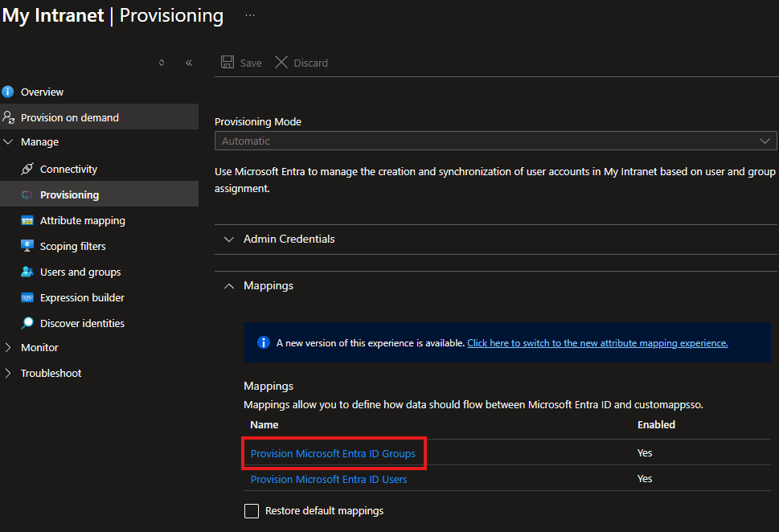The image size is (779, 532).
Task: Click Yes in the Groups mapping row
Action: [x=645, y=453]
